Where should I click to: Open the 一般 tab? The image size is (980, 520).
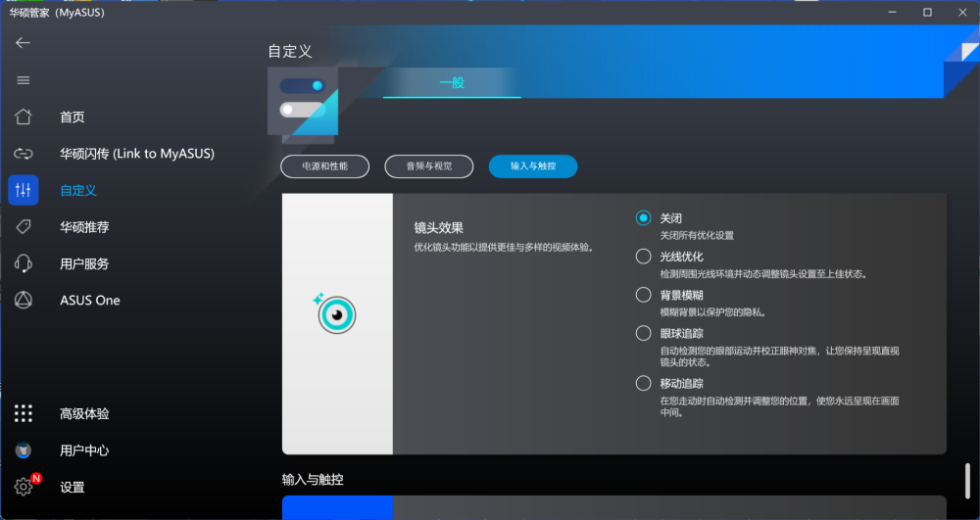pos(452,83)
